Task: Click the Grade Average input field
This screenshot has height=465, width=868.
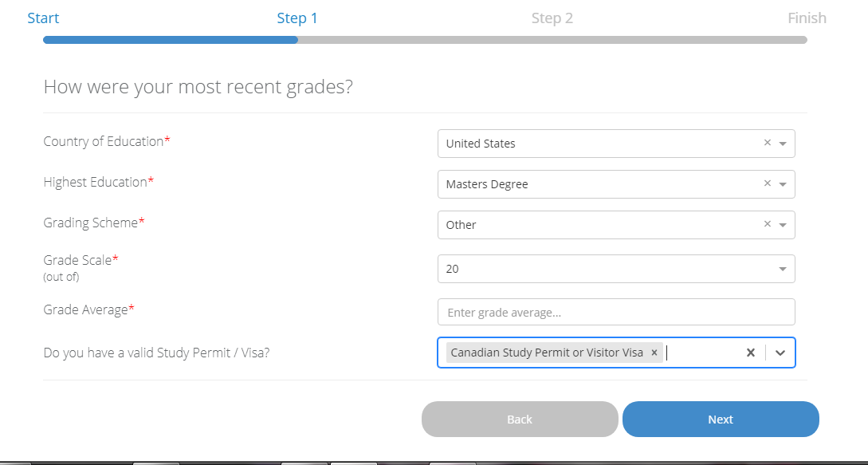Action: [x=615, y=312]
